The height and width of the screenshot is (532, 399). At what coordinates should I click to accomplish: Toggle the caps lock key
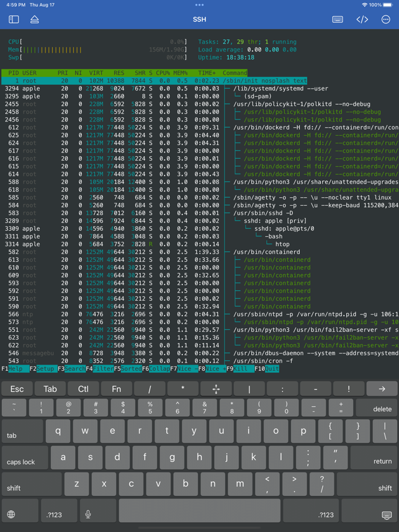coord(25,458)
